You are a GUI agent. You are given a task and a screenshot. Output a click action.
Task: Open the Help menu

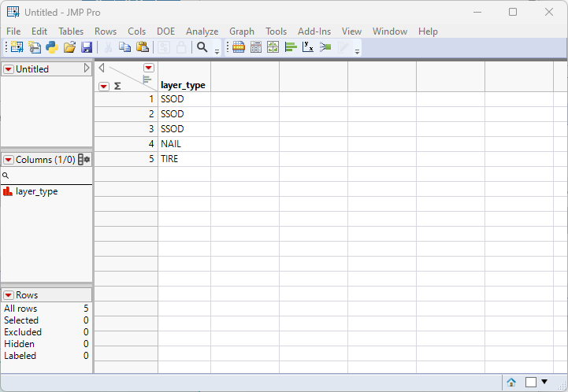[x=428, y=31]
